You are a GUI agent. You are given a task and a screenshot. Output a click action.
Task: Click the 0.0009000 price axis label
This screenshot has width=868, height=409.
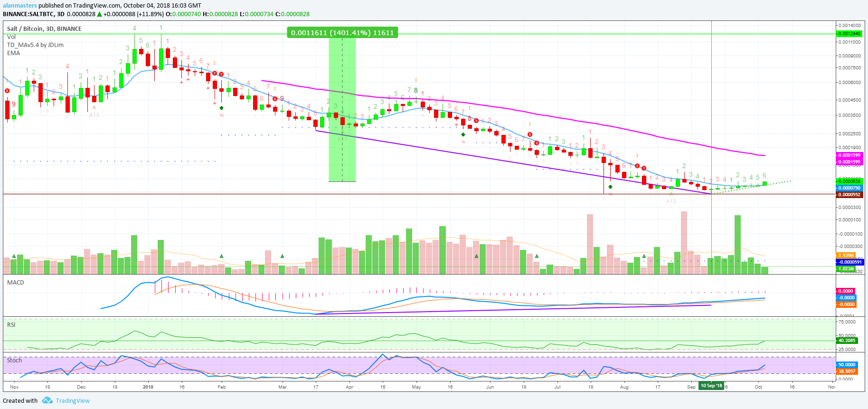(x=850, y=56)
